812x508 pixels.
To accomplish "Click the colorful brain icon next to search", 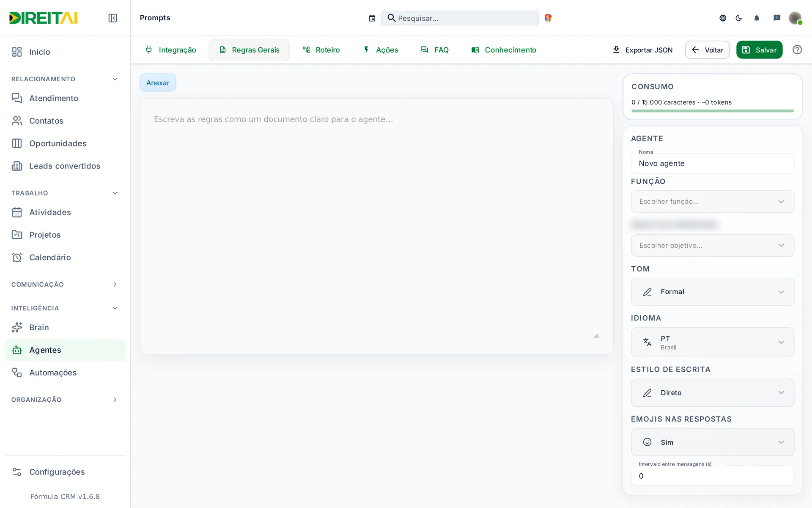I will coord(548,18).
